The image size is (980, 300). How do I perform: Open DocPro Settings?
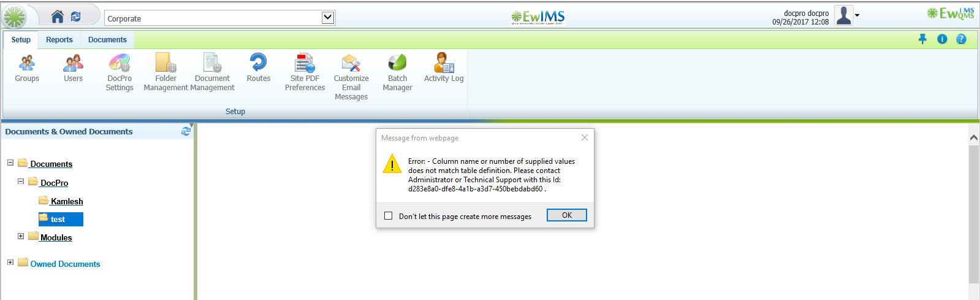click(x=120, y=72)
